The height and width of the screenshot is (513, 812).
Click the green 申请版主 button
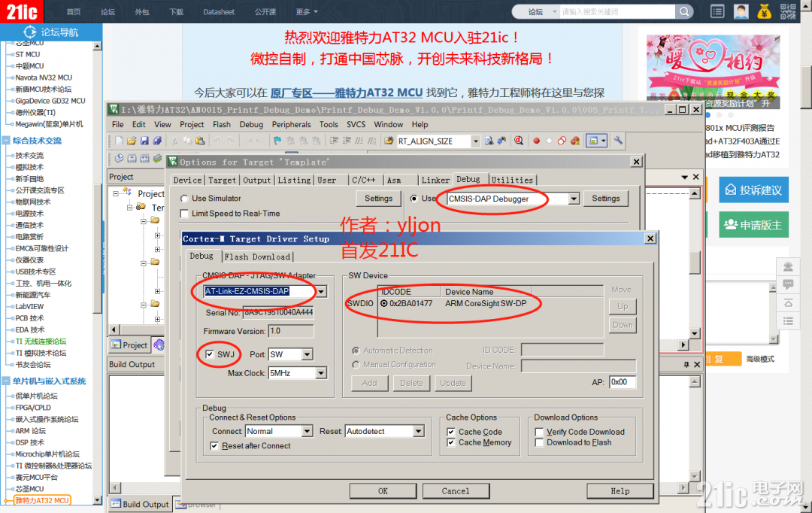[753, 225]
